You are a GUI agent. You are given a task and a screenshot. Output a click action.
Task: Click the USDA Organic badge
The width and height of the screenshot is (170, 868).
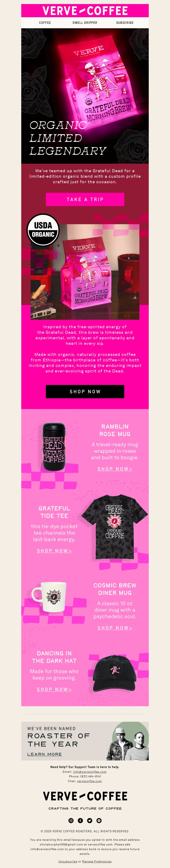tap(43, 230)
